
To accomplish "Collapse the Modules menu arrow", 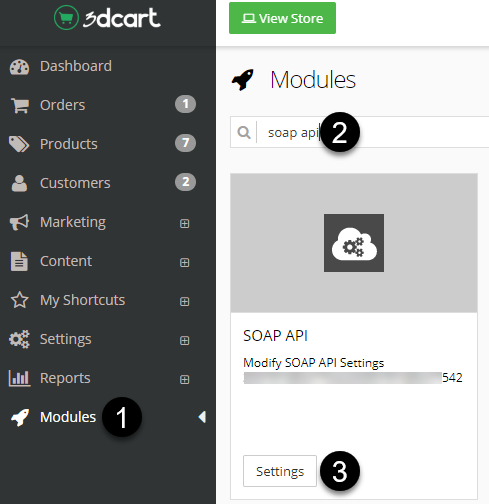I will click(202, 417).
